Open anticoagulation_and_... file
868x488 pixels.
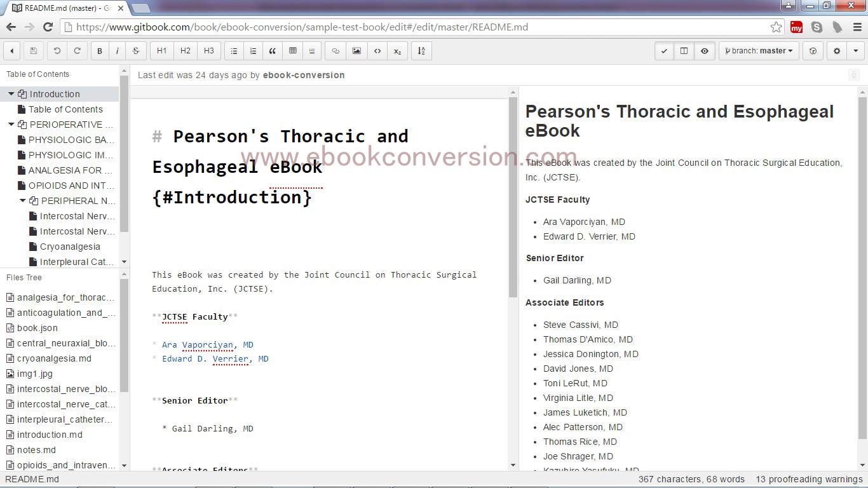coord(66,313)
